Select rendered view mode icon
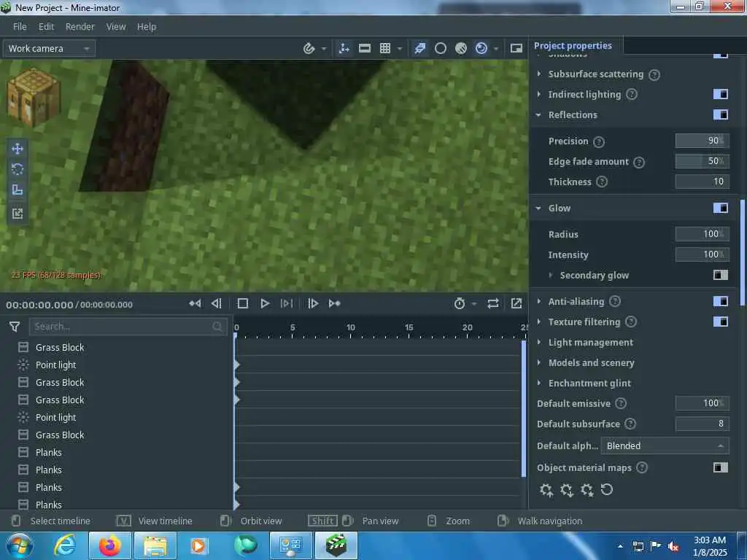Image resolution: width=747 pixels, height=560 pixels. pos(481,48)
